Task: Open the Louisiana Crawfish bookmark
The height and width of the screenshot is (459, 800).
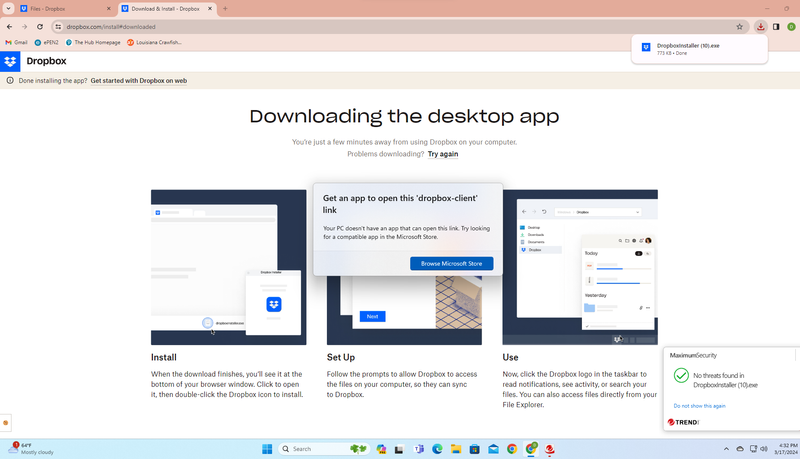Action: [x=154, y=42]
